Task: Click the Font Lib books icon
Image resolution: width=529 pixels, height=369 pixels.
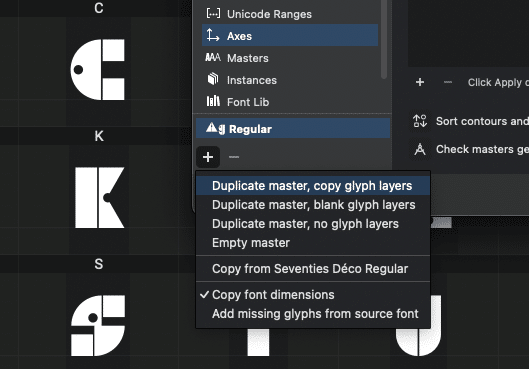Action: pos(213,101)
